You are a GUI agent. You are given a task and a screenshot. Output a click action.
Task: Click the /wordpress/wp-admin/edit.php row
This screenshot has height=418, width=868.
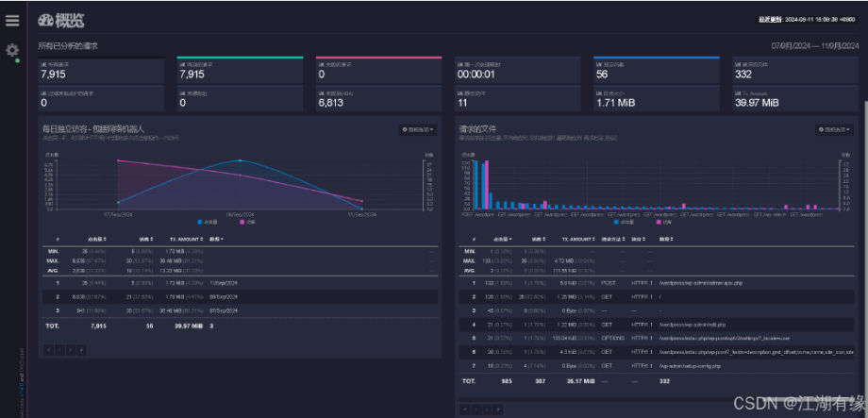tap(657, 325)
